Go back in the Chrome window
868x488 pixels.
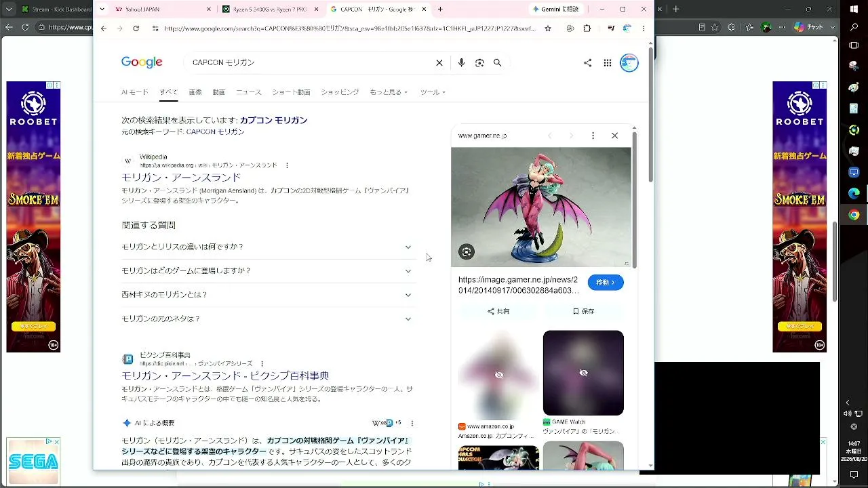103,28
